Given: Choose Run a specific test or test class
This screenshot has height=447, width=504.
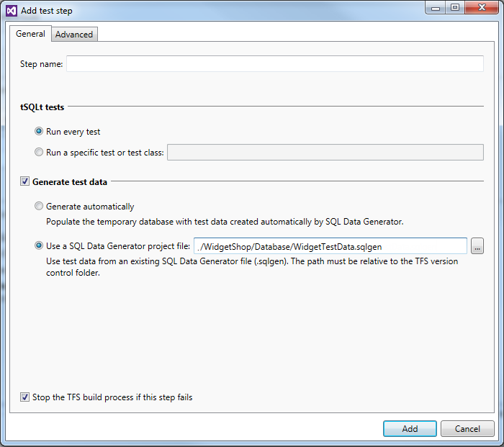Looking at the screenshot, I should (x=40, y=152).
